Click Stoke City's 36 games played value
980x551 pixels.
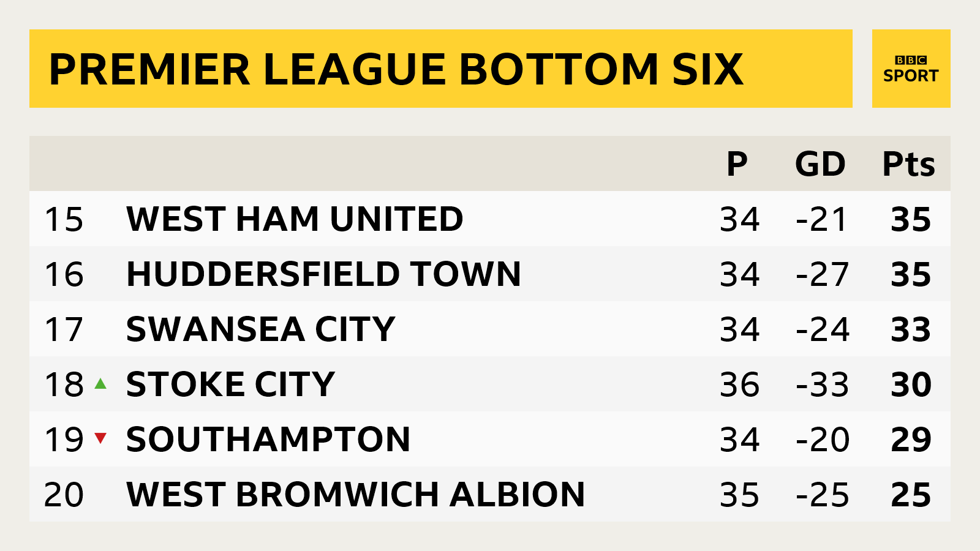click(x=739, y=384)
